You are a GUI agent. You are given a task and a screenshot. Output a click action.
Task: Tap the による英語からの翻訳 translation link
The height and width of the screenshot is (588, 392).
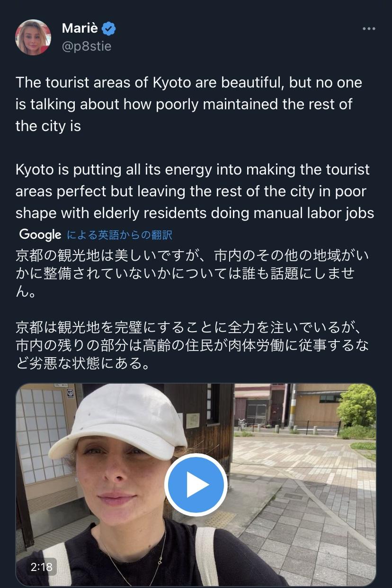(120, 235)
